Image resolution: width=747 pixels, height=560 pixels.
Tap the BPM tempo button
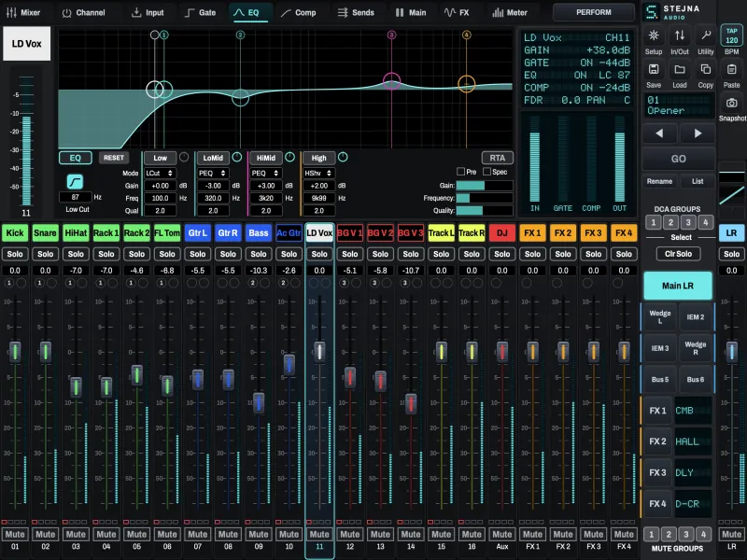[732, 35]
